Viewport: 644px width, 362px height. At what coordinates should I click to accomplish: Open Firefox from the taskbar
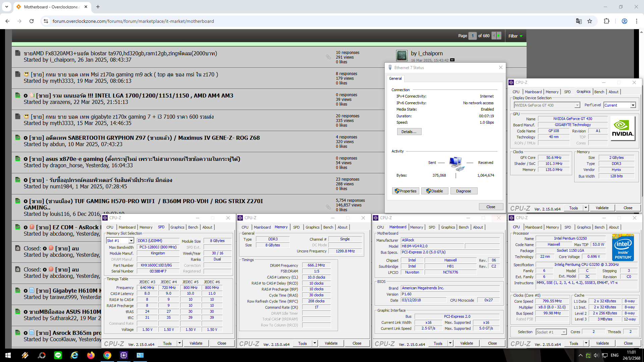pyautogui.click(x=91, y=355)
